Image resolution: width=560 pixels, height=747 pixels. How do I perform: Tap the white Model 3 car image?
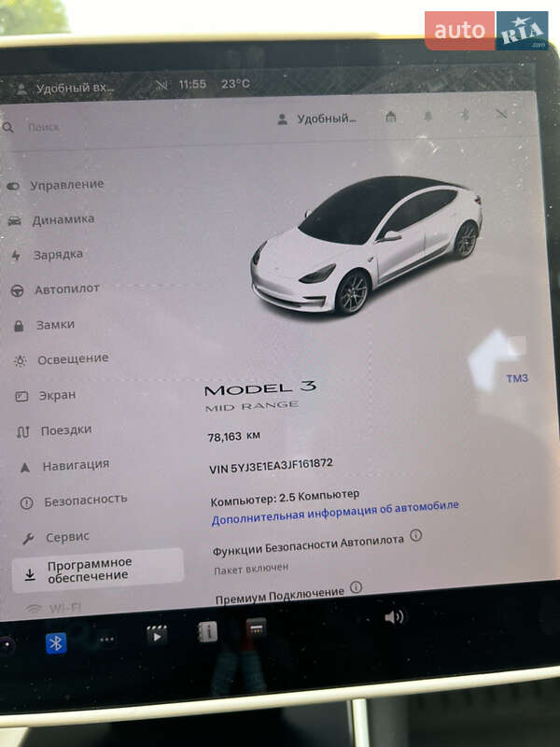(x=367, y=246)
